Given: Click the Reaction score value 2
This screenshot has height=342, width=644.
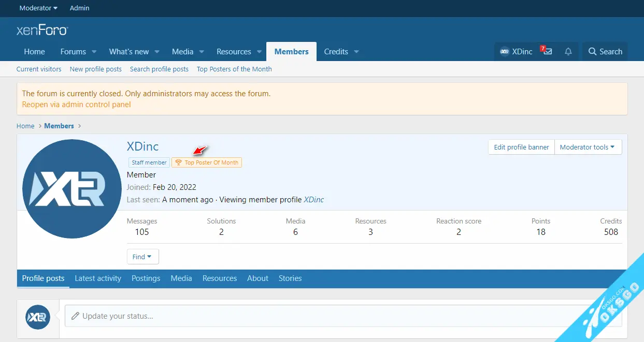Looking at the screenshot, I should (459, 232).
